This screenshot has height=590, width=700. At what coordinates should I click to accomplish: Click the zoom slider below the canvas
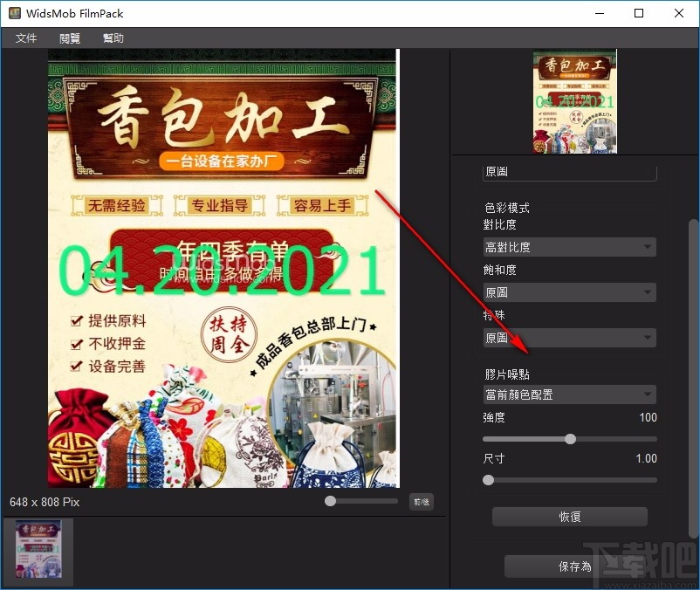330,501
